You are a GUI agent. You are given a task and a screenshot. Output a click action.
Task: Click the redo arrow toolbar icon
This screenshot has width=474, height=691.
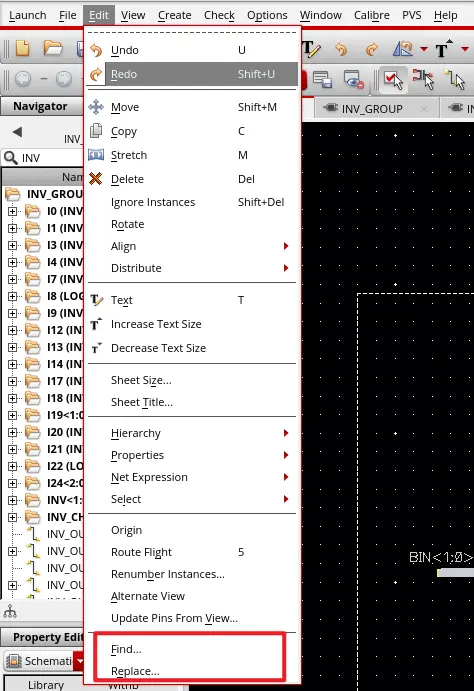[372, 49]
